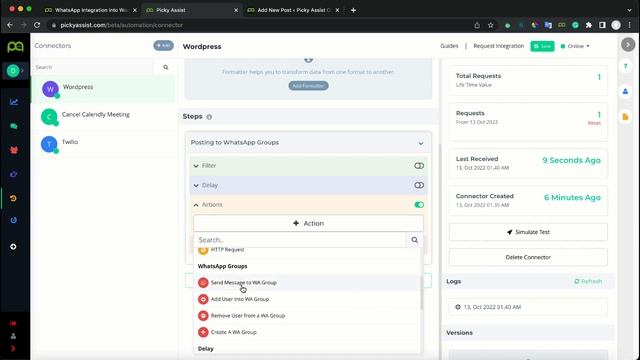The width and height of the screenshot is (640, 360).
Task: Click the Add connector button
Action: [163, 45]
